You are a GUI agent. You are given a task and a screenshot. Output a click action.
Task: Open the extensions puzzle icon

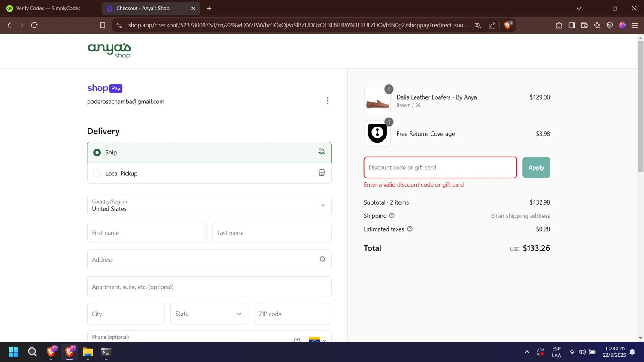[x=559, y=25]
